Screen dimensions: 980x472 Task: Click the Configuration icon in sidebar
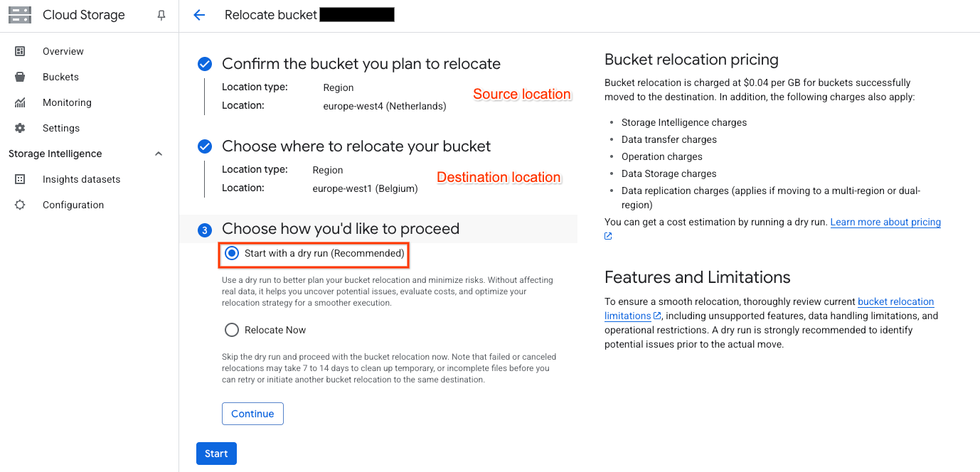point(20,205)
